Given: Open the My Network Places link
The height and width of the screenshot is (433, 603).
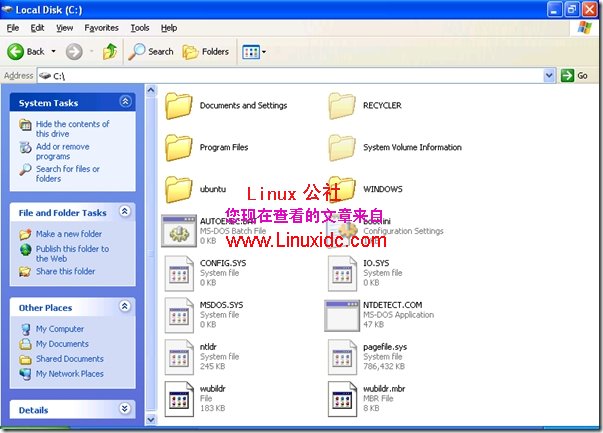Looking at the screenshot, I should [x=70, y=374].
